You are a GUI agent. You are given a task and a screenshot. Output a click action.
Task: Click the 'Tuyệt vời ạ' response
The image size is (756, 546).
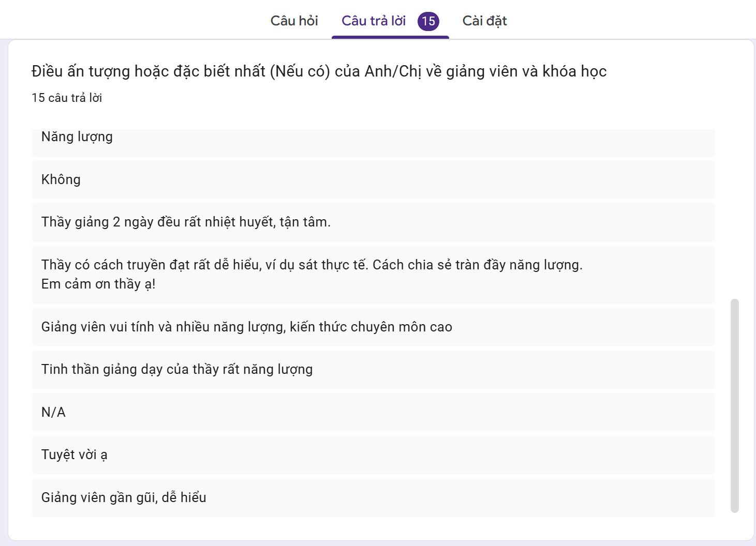click(x=75, y=454)
